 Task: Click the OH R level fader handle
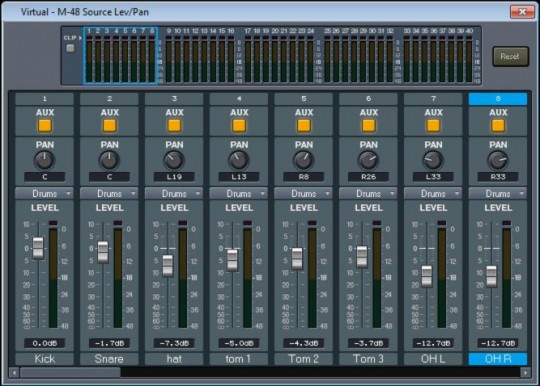(x=491, y=276)
